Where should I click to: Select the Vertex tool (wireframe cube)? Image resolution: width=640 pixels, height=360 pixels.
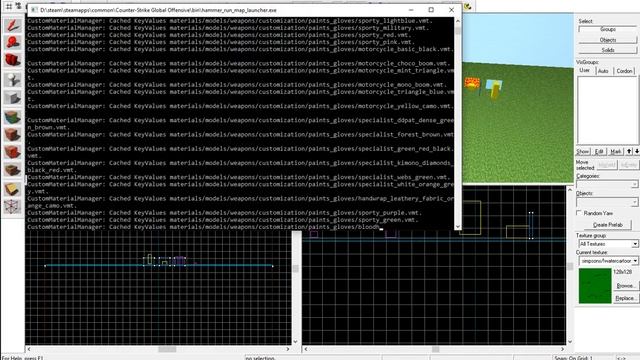13,207
